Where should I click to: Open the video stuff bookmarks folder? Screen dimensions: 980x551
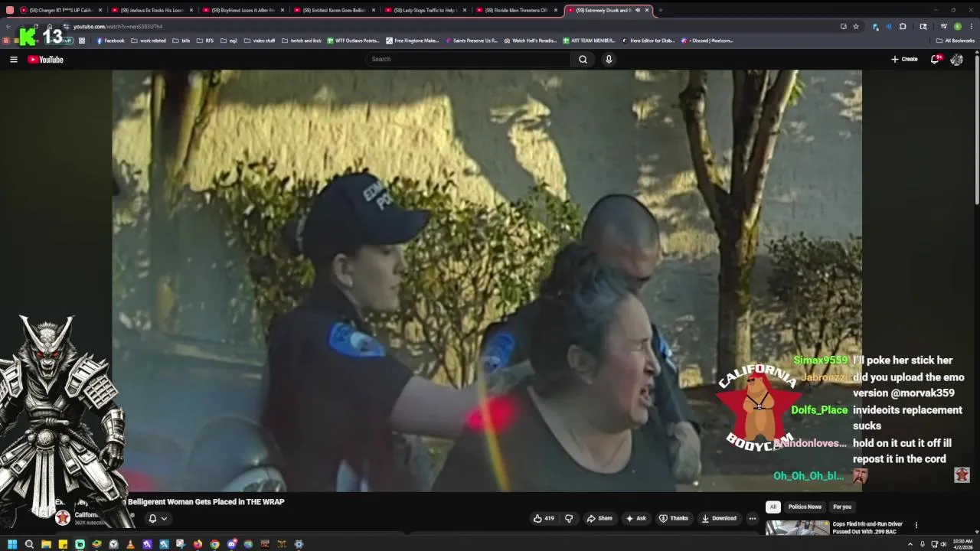pos(260,41)
